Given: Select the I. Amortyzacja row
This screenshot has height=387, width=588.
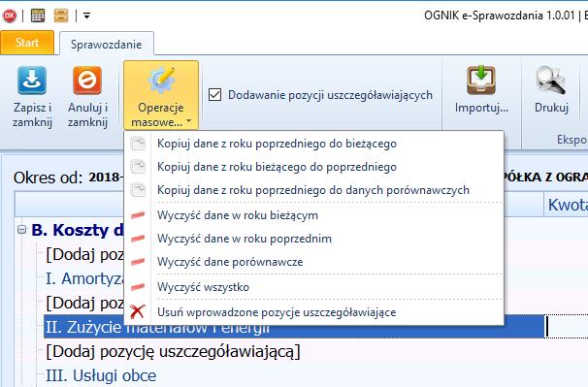Looking at the screenshot, I should click(84, 278).
